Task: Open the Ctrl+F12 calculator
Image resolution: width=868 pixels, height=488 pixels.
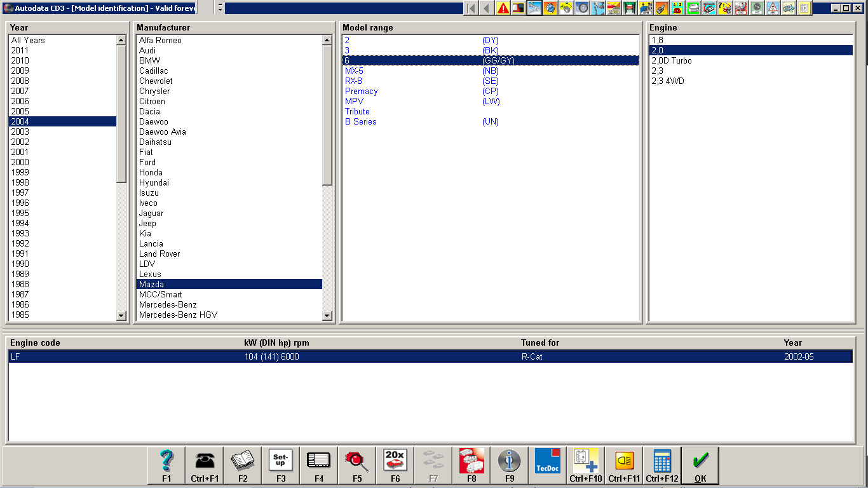Action: [x=662, y=465]
